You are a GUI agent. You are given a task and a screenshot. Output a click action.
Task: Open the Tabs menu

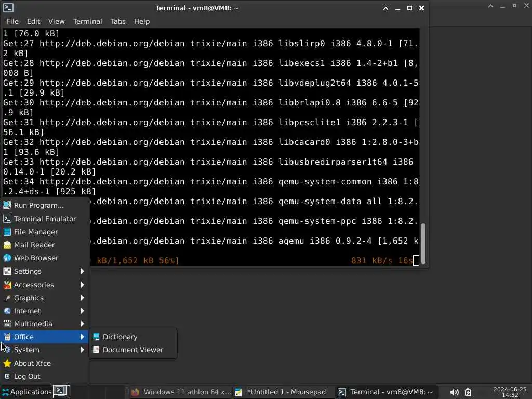pos(118,21)
